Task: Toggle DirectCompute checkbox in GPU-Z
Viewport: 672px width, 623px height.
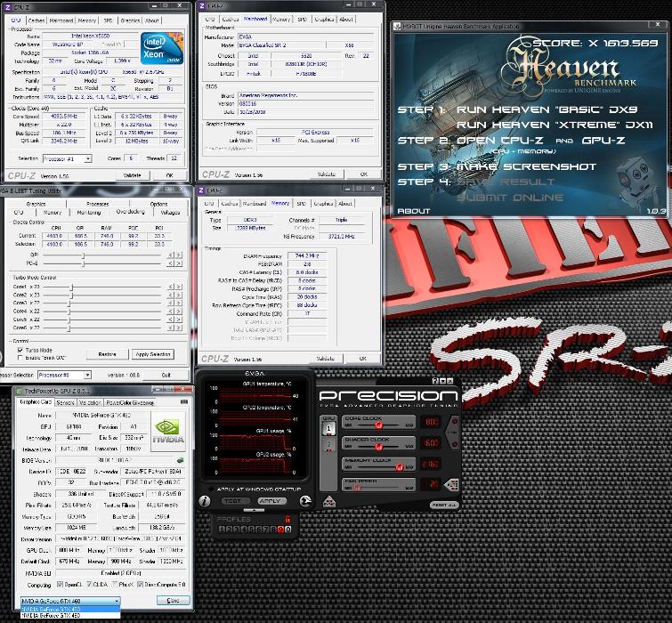Action: pyautogui.click(x=140, y=584)
